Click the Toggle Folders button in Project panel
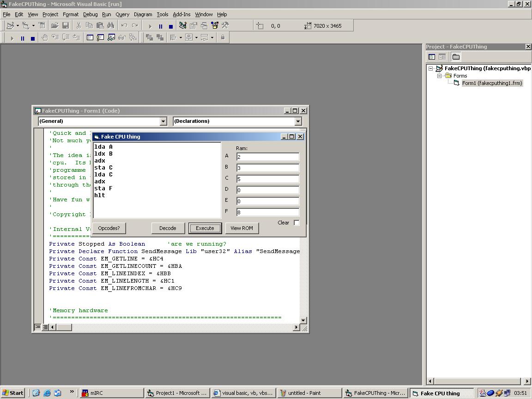This screenshot has width=532, height=399. 456,57
